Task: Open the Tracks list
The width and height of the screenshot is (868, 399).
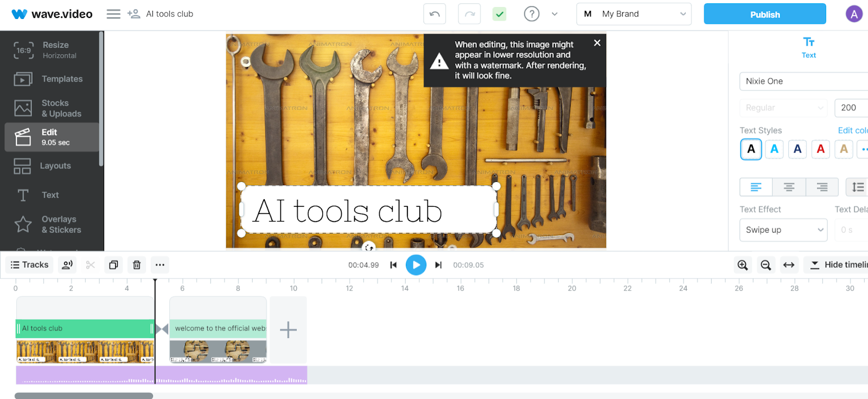Action: coord(30,265)
